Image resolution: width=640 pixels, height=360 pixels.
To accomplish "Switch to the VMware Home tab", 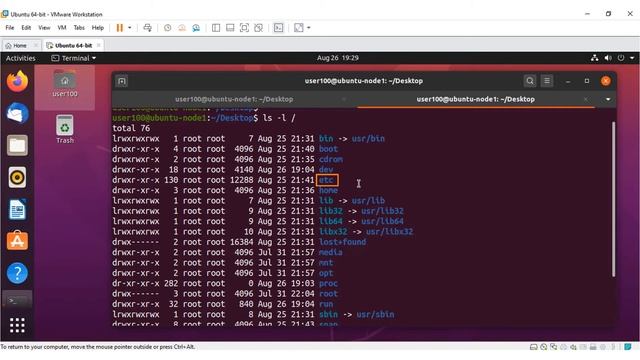I will point(16,45).
